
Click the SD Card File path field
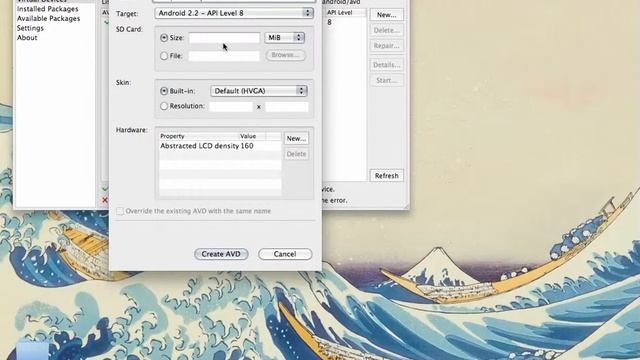(224, 56)
